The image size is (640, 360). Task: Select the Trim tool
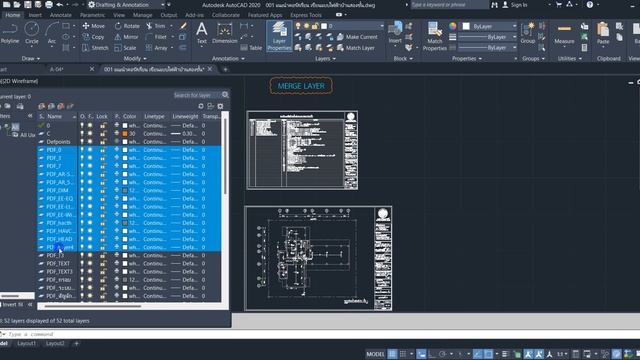coord(156,26)
